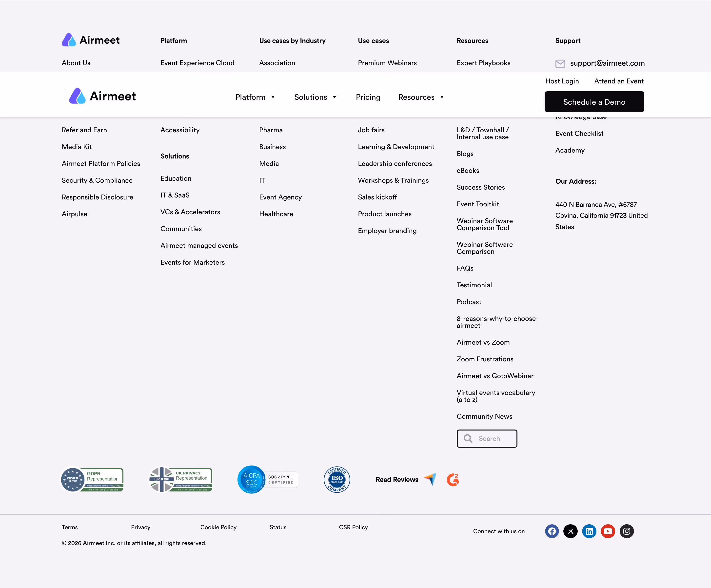This screenshot has width=711, height=588.
Task: Click the GDPR Representation badge
Action: tap(92, 479)
